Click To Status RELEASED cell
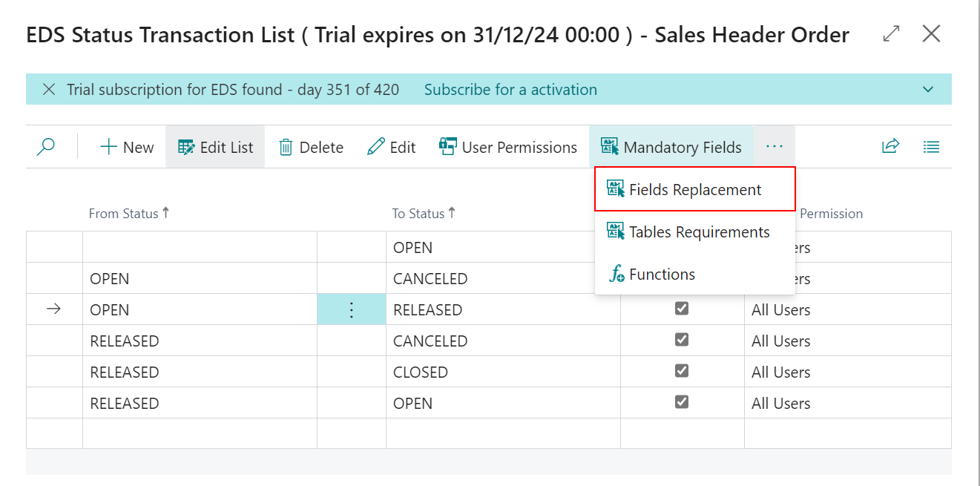This screenshot has width=980, height=486. tap(503, 309)
